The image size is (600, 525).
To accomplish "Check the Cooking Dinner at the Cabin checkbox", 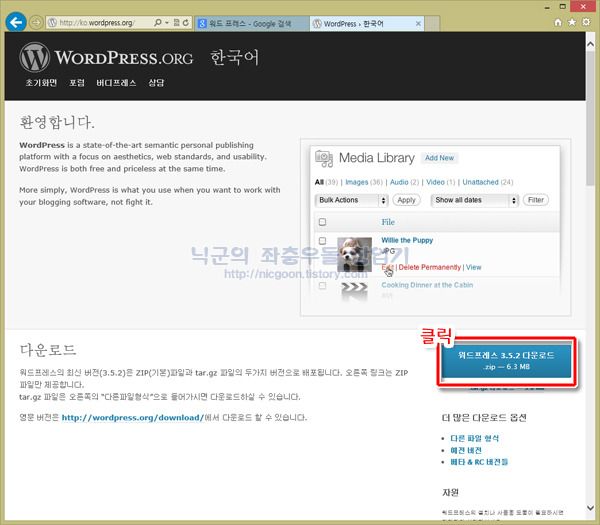I will pyautogui.click(x=323, y=286).
